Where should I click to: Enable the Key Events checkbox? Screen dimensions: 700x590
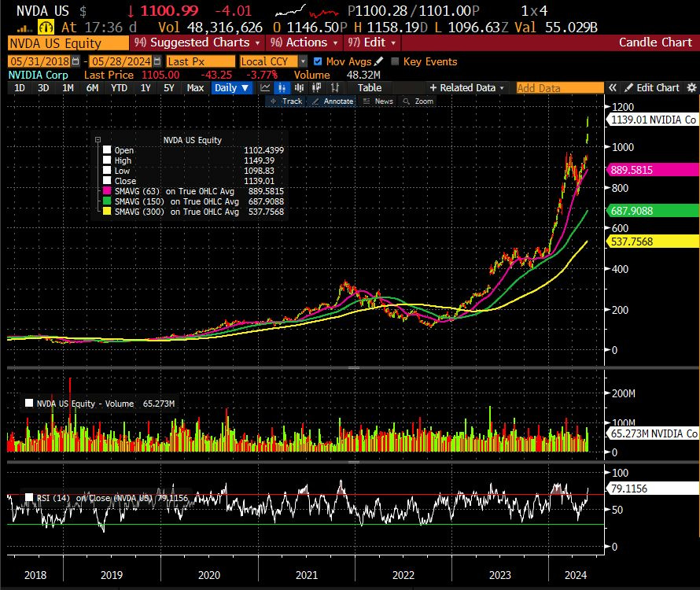395,61
